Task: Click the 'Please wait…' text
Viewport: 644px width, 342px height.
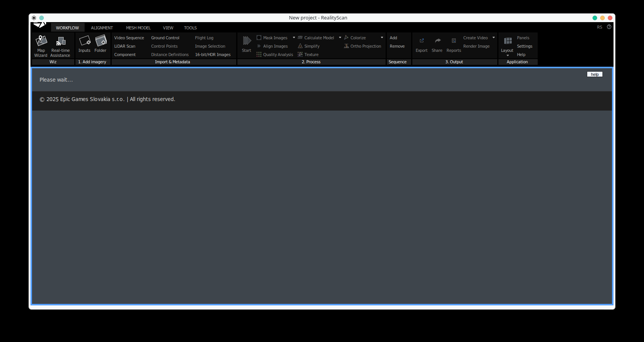Action: [x=56, y=80]
